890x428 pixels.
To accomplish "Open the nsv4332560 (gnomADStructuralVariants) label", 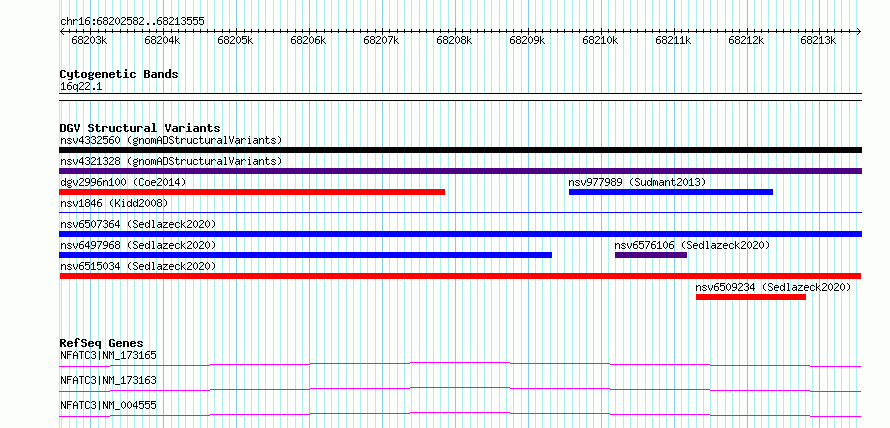I will pyautogui.click(x=171, y=140).
